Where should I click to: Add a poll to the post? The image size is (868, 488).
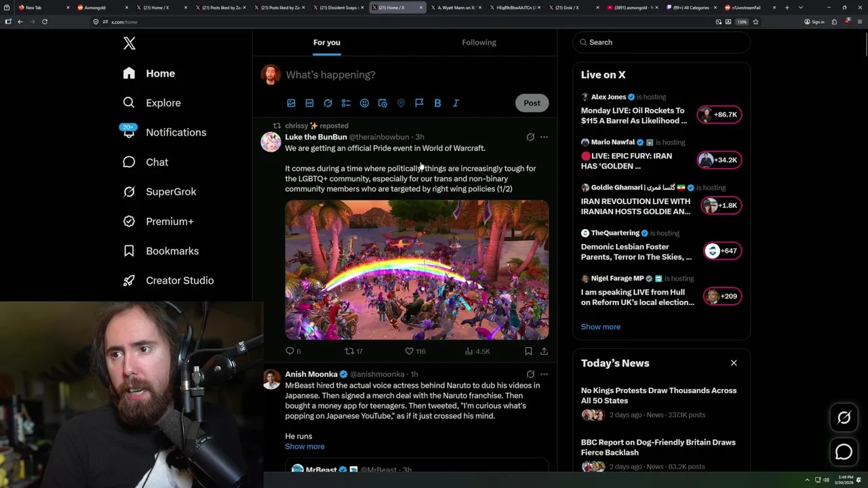tap(346, 103)
